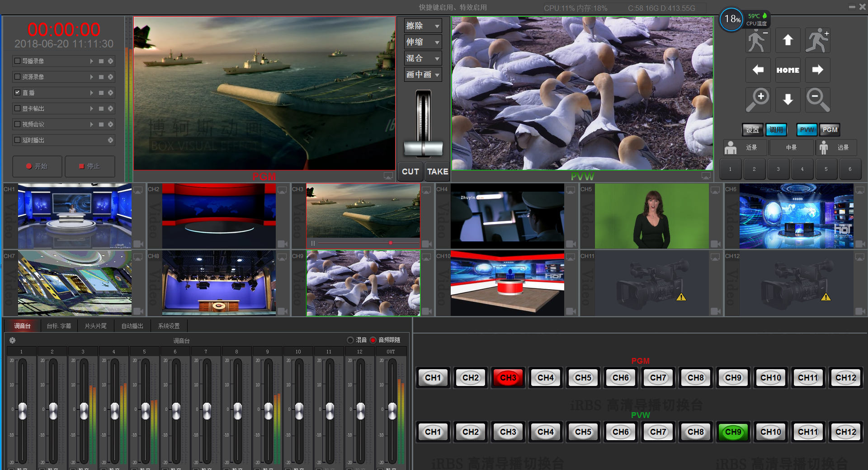Open the 擦除 transition dropdown

(x=423, y=26)
